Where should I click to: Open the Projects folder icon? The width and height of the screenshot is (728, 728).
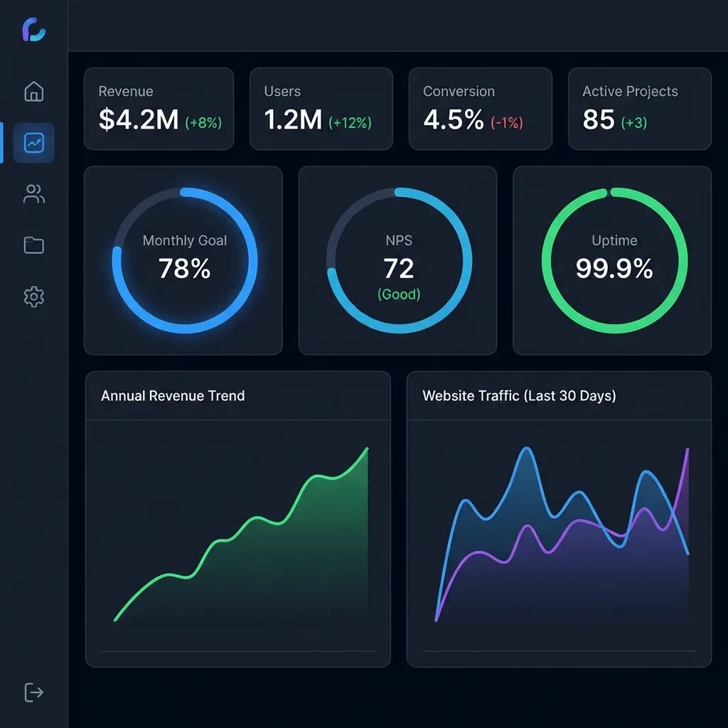coord(33,245)
